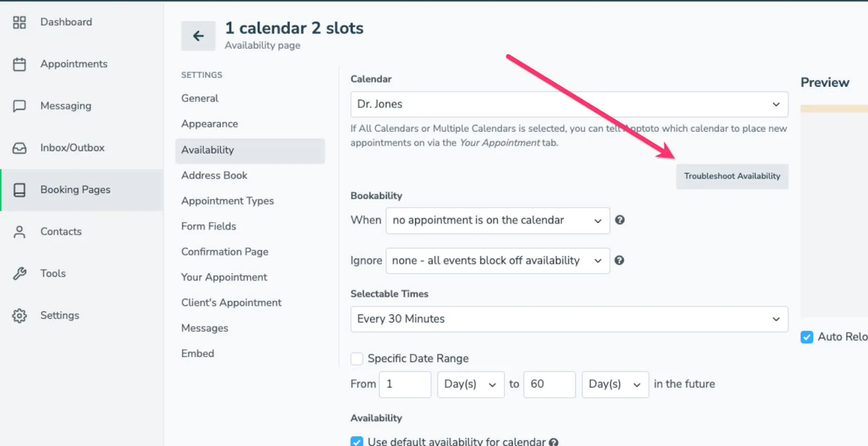This screenshot has width=868, height=446.
Task: Open Contacts using the person icon
Action: click(20, 231)
